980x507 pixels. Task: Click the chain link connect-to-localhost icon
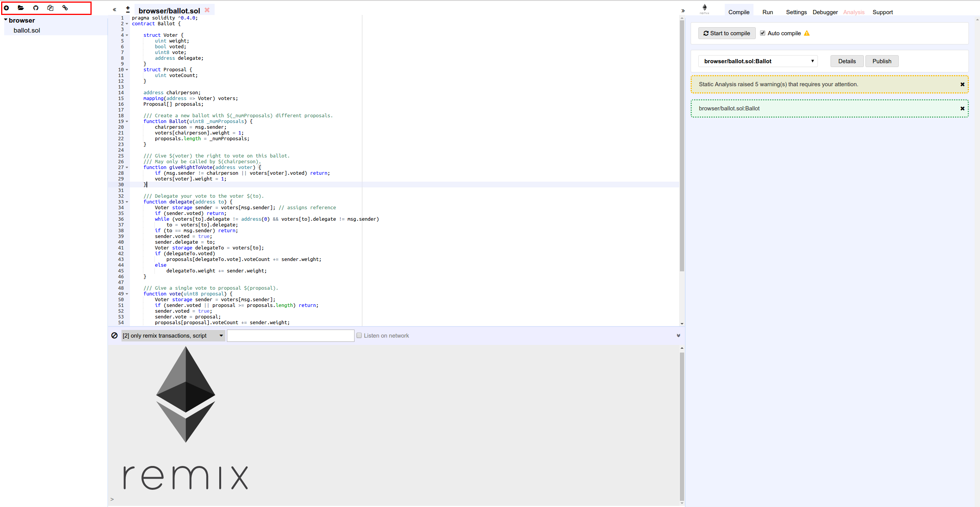pyautogui.click(x=65, y=8)
